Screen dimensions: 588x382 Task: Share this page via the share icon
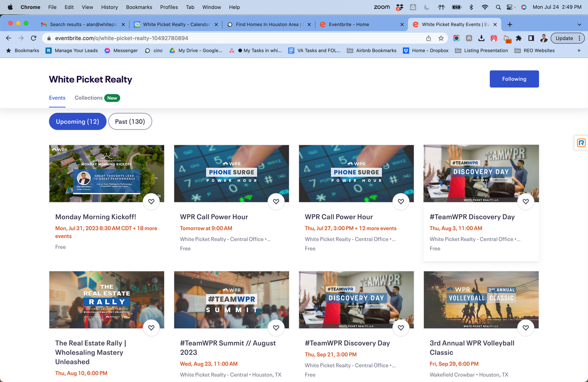tap(428, 38)
